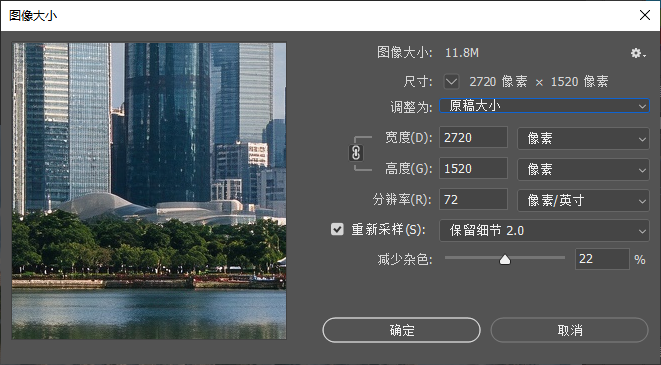
Task: Cancel with the 取消 button
Action: point(569,330)
